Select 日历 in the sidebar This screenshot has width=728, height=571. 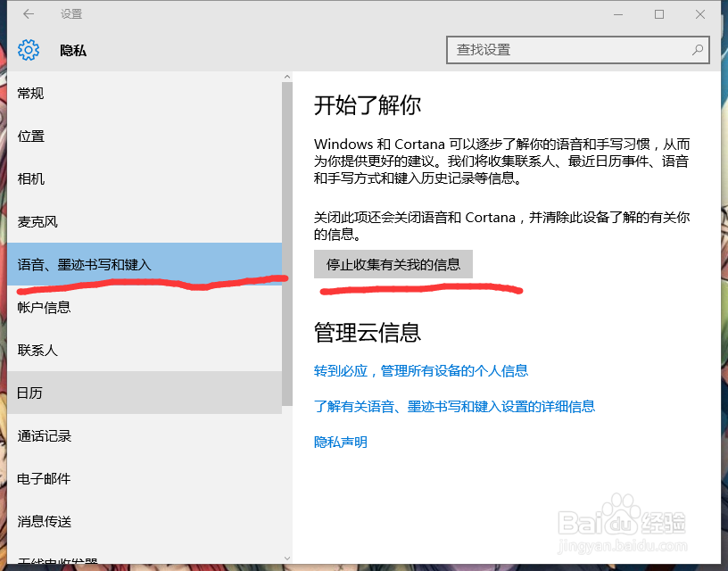coord(145,393)
